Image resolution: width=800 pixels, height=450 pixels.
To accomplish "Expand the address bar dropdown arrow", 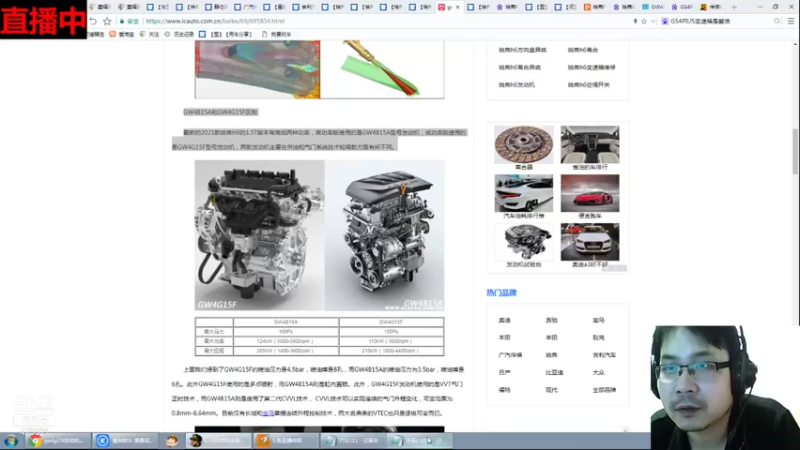I will pos(653,21).
